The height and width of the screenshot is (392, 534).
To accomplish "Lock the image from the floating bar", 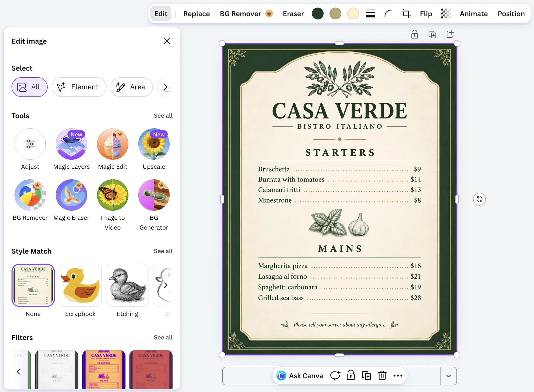I will point(351,376).
